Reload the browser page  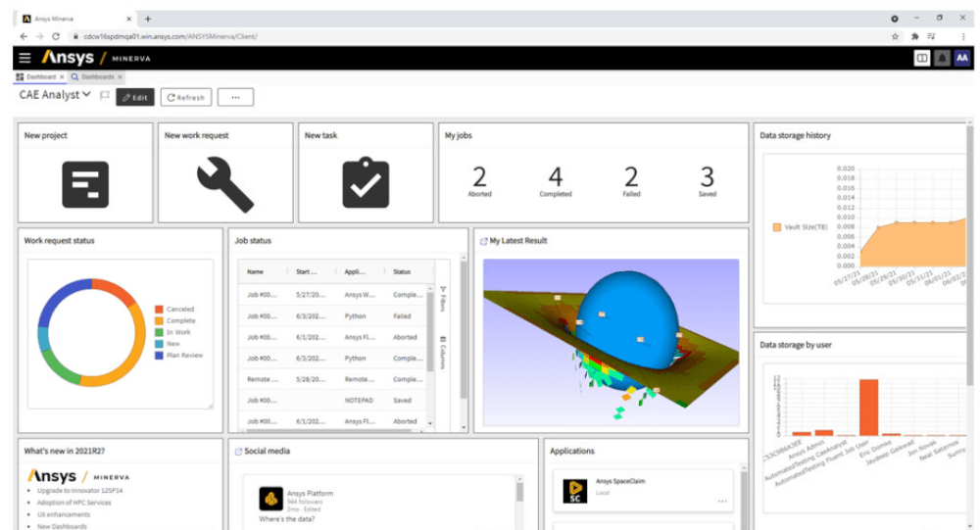56,36
